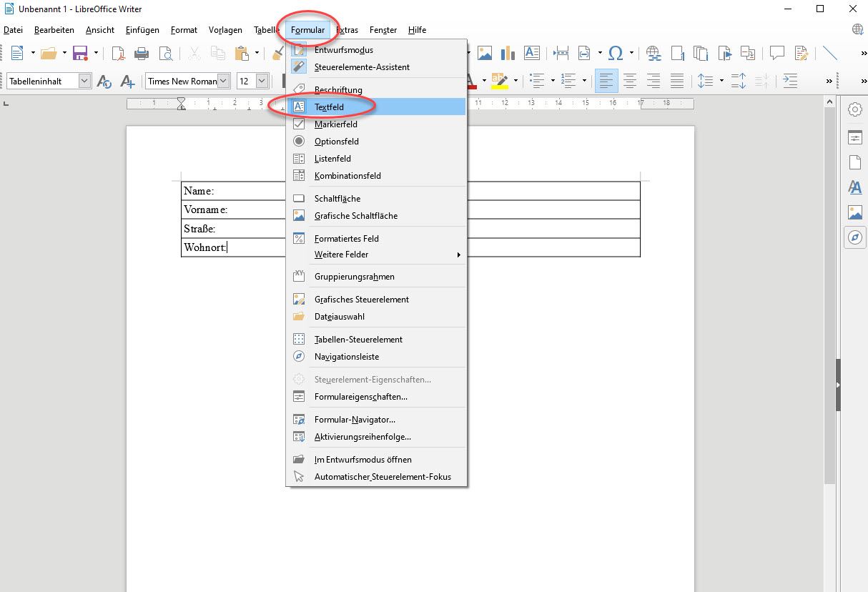The width and height of the screenshot is (868, 592).
Task: Click the update paragraph style icon
Action: coord(104,81)
